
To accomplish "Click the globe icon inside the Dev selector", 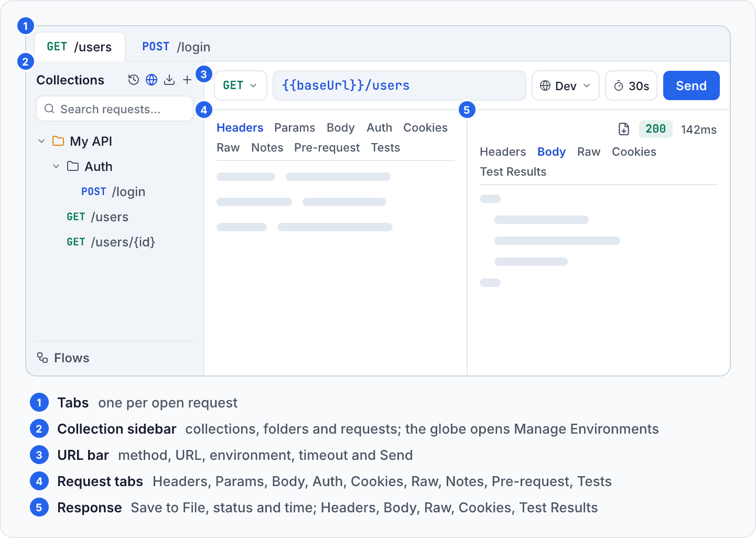I will (x=545, y=85).
